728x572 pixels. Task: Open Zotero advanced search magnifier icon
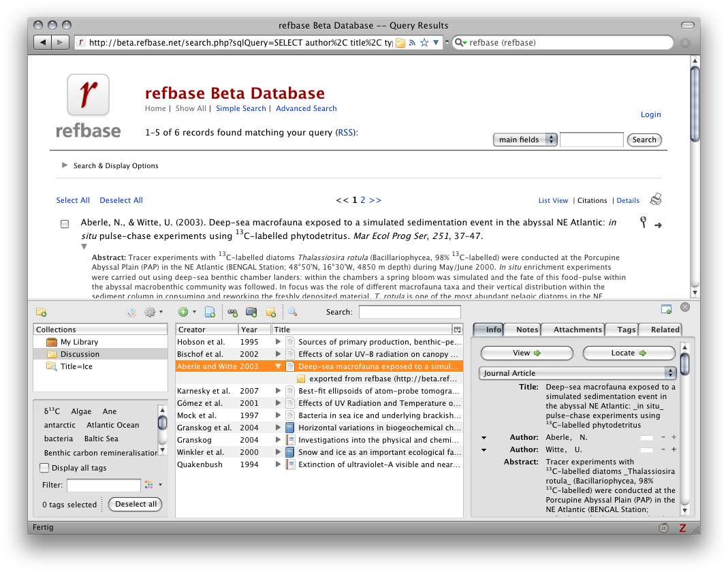[293, 312]
